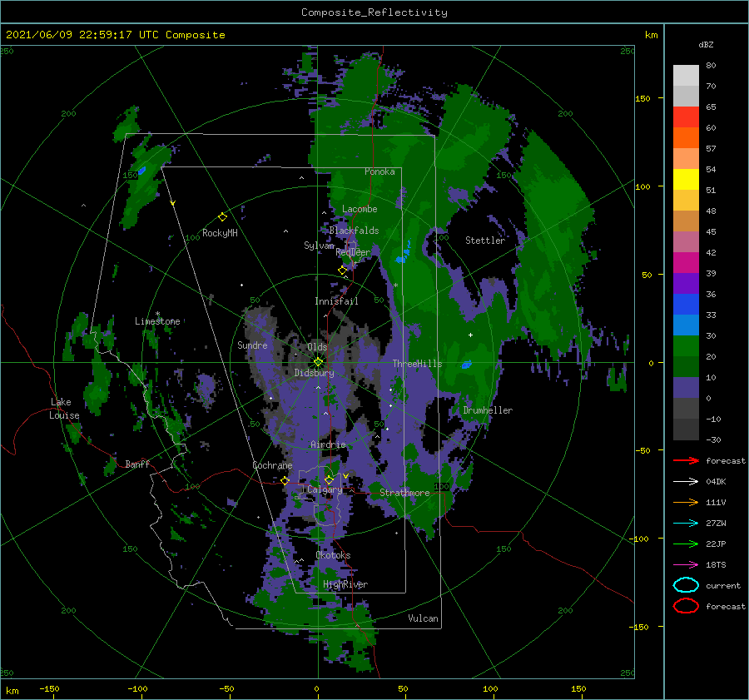The width and height of the screenshot is (749, 700).
Task: Select the yellow swatch between 54 and 51
Action: [686, 179]
